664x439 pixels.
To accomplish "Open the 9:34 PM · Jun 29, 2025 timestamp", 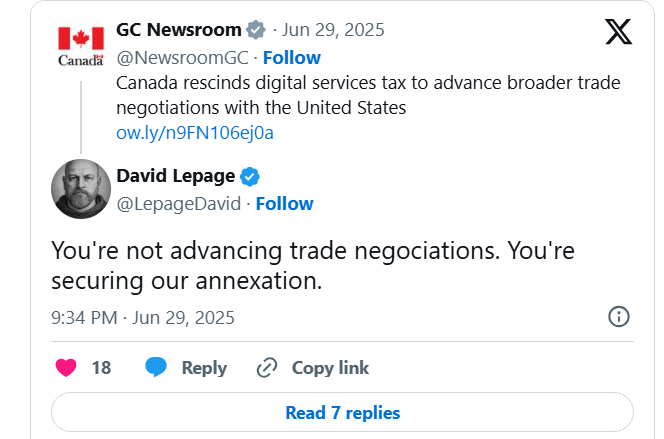I will point(143,318).
